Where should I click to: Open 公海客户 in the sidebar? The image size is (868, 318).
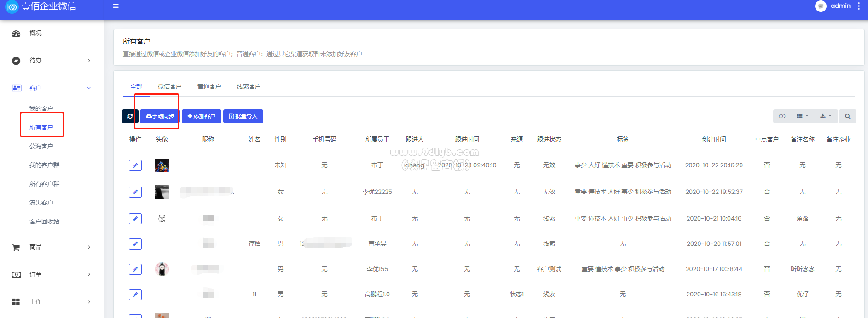click(41, 146)
